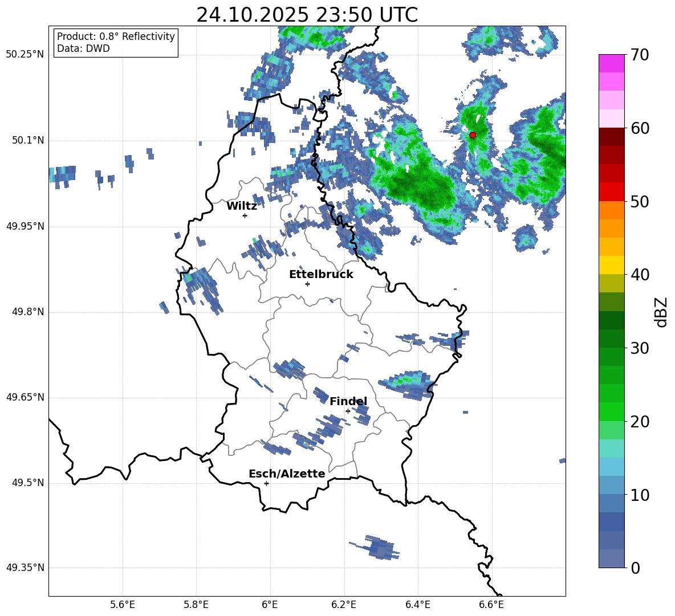
Task: Click the 50 tick on colorbar
Action: click(639, 201)
